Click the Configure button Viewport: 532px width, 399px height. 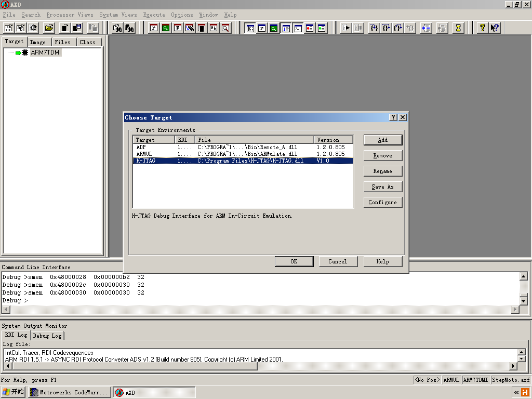click(383, 202)
